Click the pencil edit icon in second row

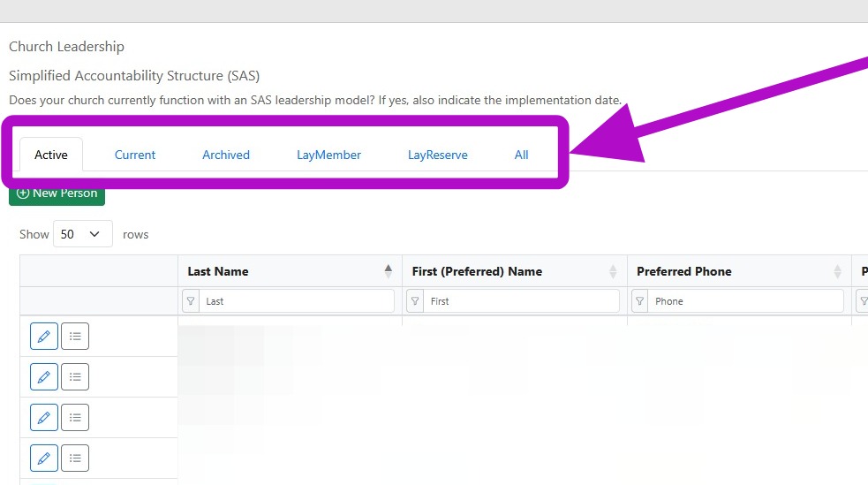44,377
